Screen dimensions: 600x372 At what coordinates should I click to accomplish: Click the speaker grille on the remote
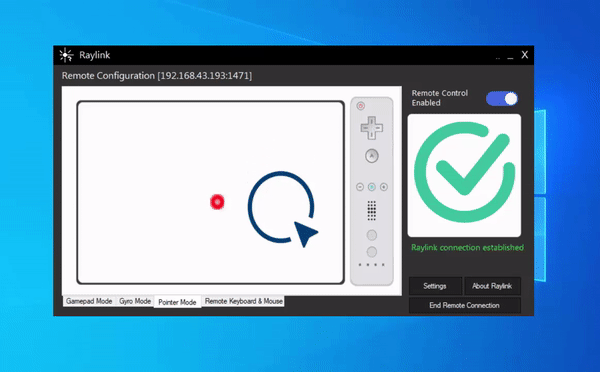pyautogui.click(x=372, y=210)
